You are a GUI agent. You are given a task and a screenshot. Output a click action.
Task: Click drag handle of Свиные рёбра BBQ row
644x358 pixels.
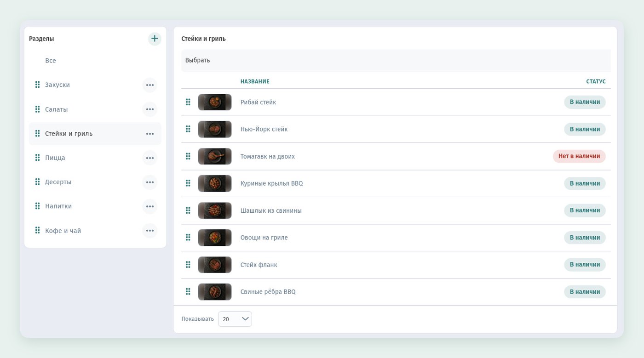tap(188, 292)
